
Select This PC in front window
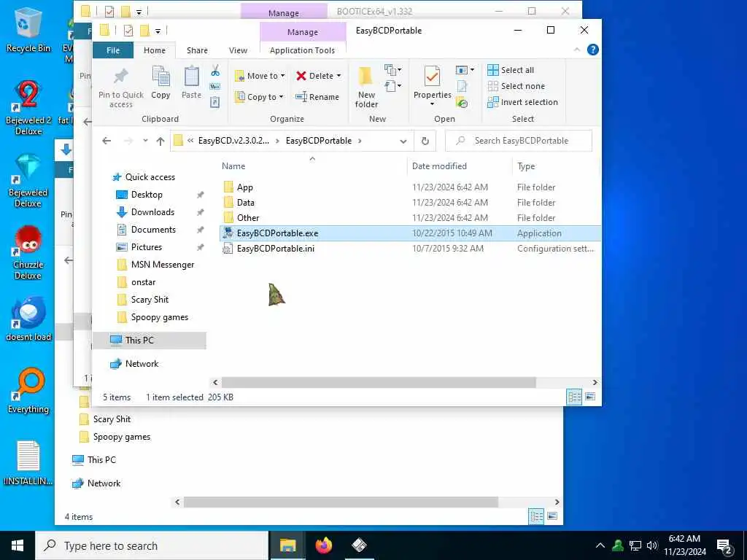[139, 340]
